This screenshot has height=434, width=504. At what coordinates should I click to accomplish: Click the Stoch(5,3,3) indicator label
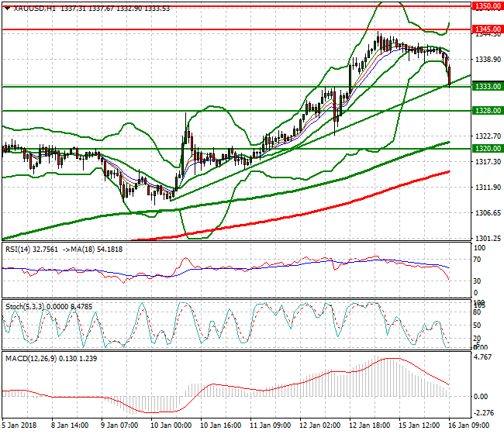pos(25,307)
